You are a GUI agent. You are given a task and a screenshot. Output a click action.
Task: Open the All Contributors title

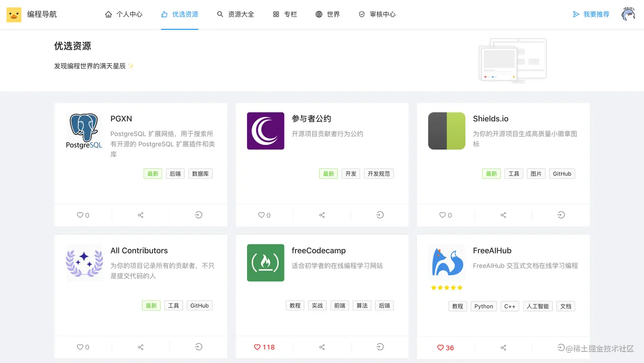pyautogui.click(x=139, y=251)
